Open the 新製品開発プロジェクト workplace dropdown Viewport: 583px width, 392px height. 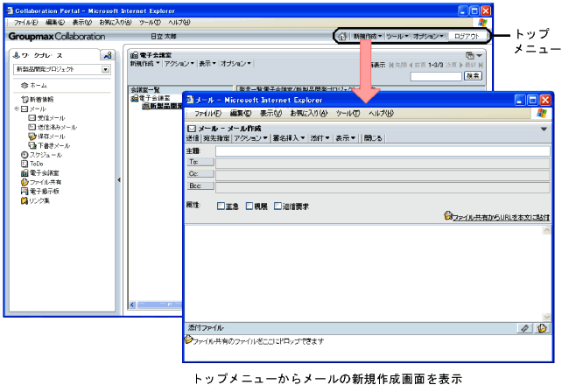[x=105, y=68]
